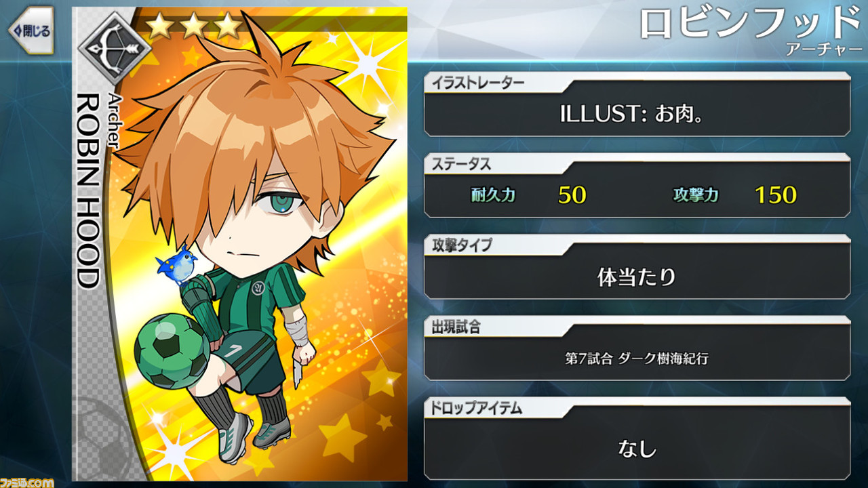Click the 耐久力 value 50
The height and width of the screenshot is (488, 868).
tap(572, 195)
